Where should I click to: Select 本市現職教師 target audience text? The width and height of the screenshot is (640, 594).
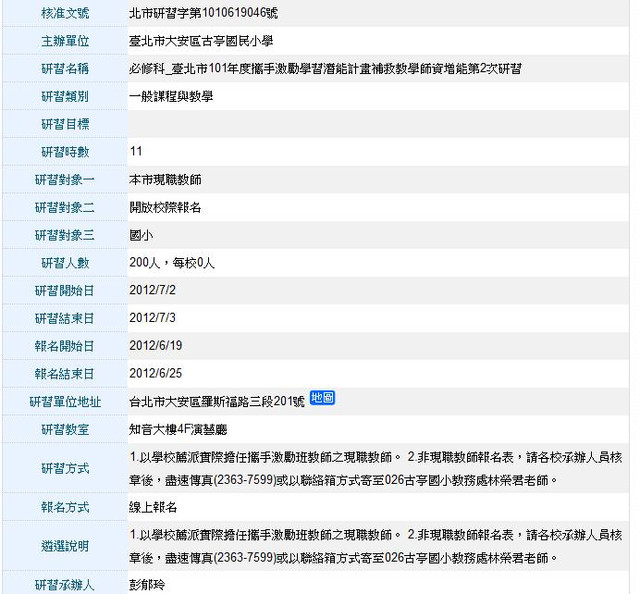click(165, 180)
